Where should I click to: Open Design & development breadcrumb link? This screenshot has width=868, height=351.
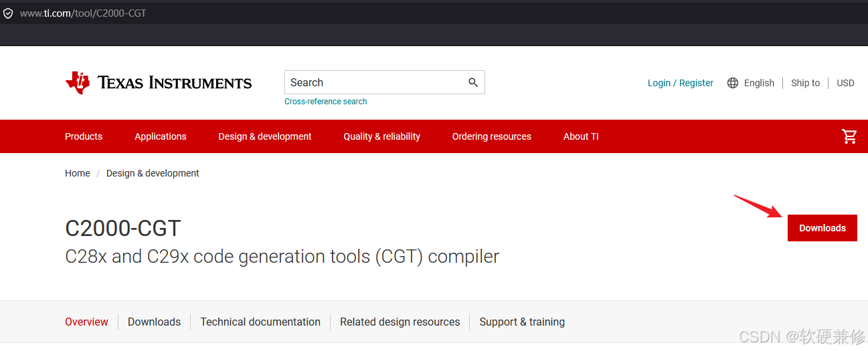153,173
